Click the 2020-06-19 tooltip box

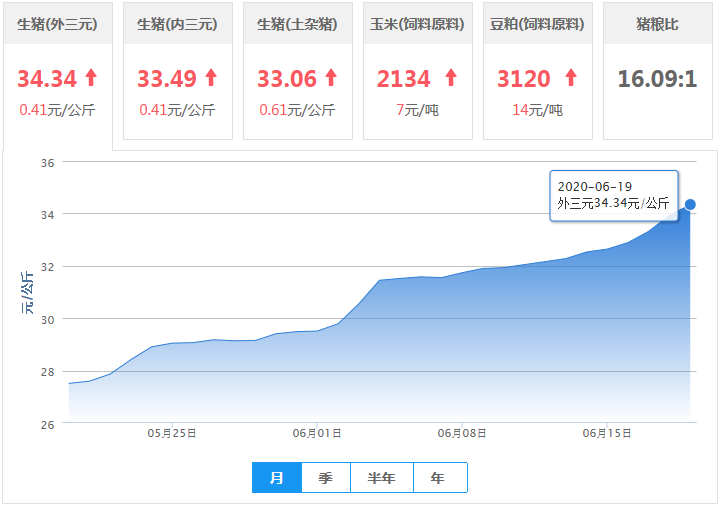614,195
